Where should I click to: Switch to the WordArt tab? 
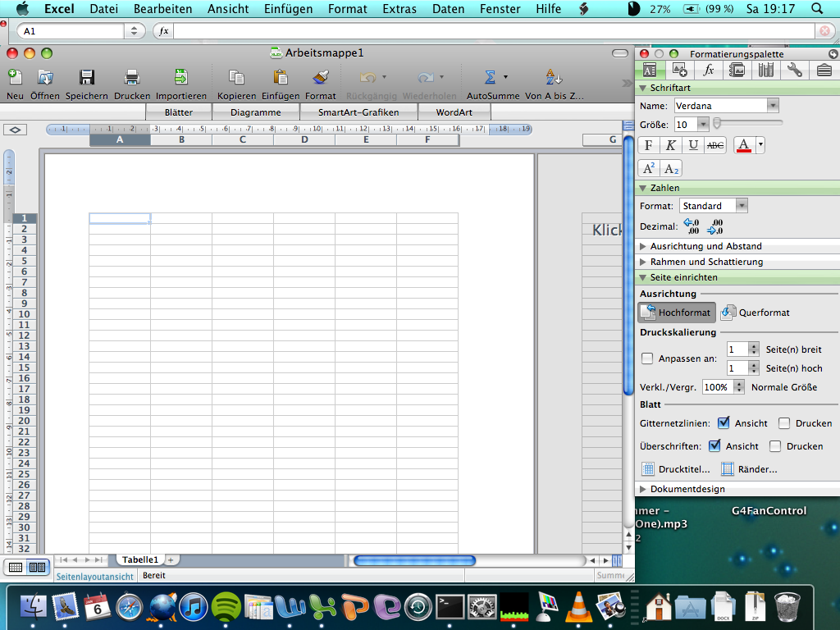pyautogui.click(x=454, y=112)
